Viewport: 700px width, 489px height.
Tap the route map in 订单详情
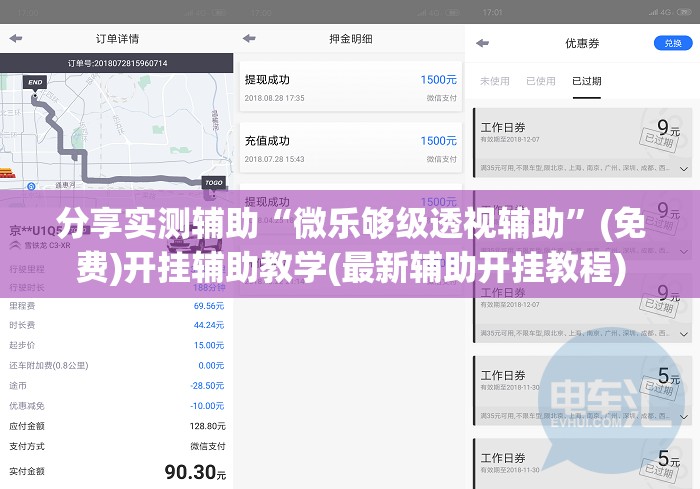(117, 132)
